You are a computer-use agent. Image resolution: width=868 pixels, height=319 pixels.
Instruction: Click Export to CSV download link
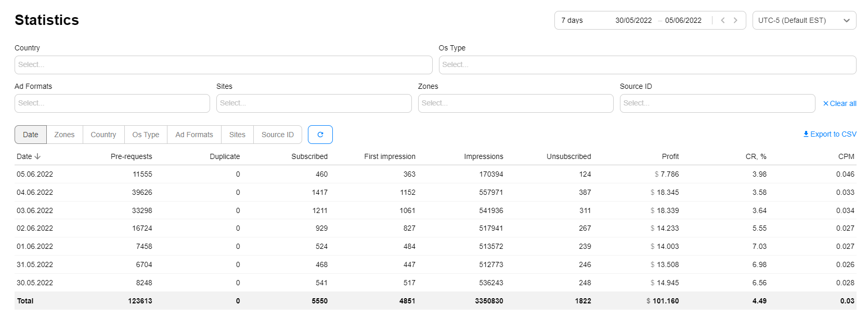click(830, 134)
